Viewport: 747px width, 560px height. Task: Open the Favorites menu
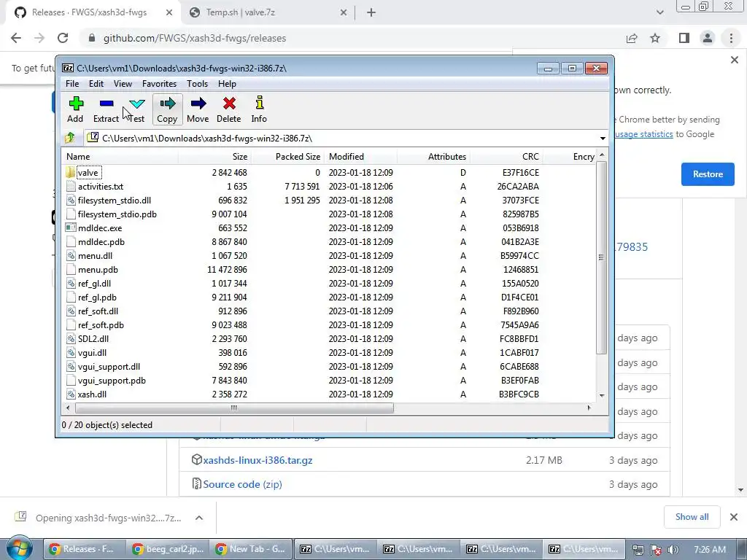coord(160,84)
